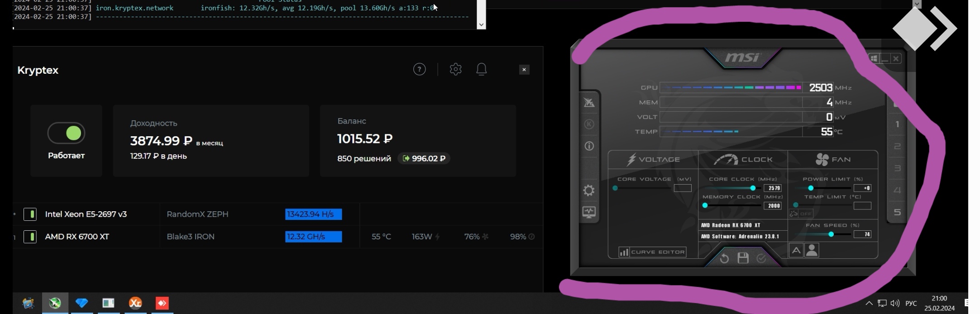Click the Afterburner reset settings icon
Image resolution: width=980 pixels, height=314 pixels.
pyautogui.click(x=724, y=258)
